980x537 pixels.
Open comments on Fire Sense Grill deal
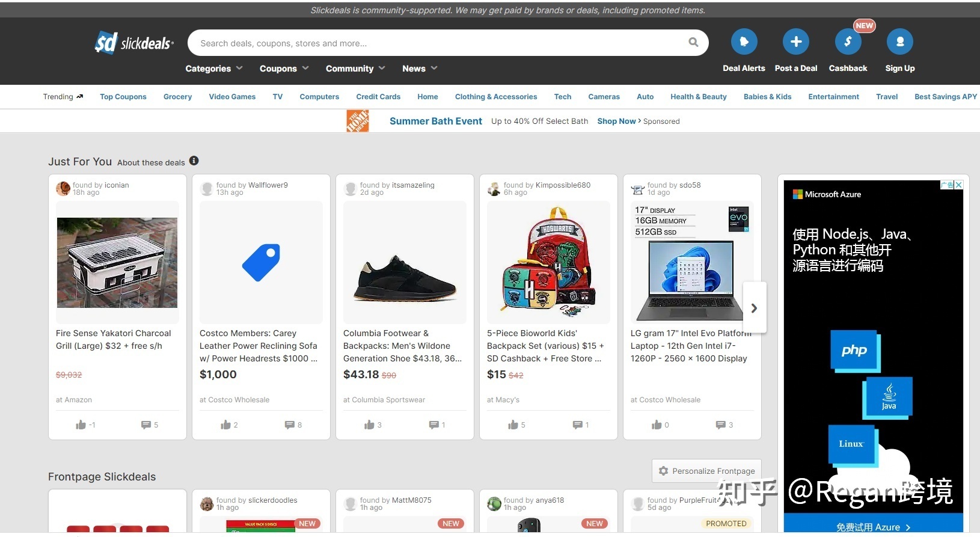(x=145, y=425)
